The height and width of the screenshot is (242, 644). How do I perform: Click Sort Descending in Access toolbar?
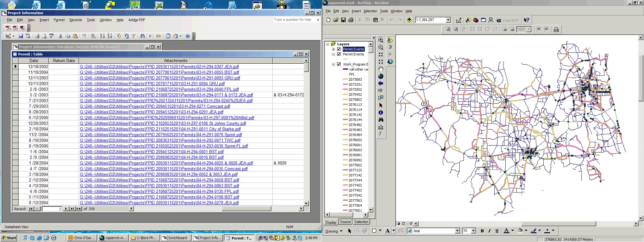pyautogui.click(x=109, y=36)
